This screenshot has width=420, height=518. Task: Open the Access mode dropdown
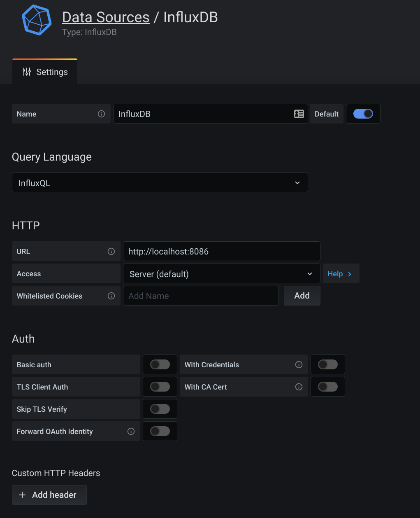[221, 273]
